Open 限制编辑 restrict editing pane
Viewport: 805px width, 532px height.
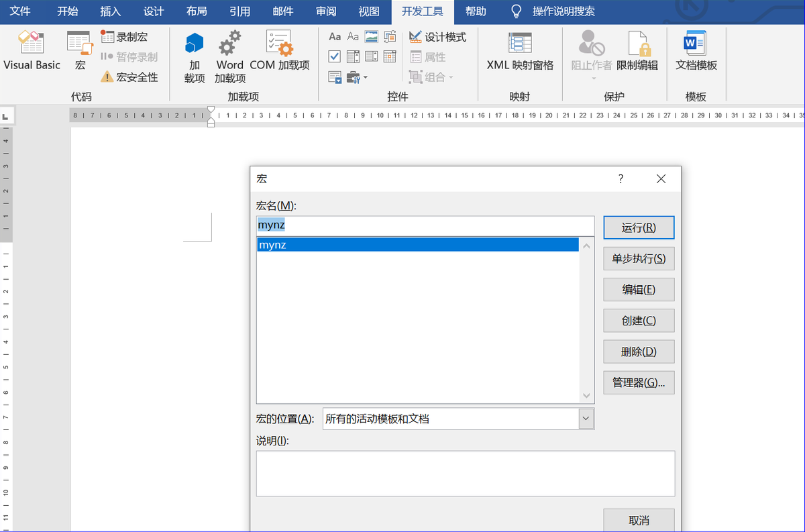[637, 50]
